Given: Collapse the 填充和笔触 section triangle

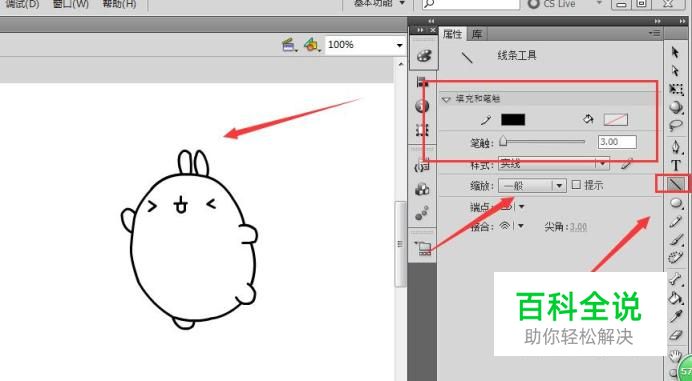Looking at the screenshot, I should [446, 100].
